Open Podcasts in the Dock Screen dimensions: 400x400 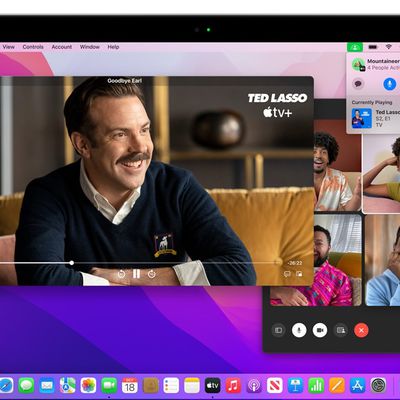(x=254, y=386)
